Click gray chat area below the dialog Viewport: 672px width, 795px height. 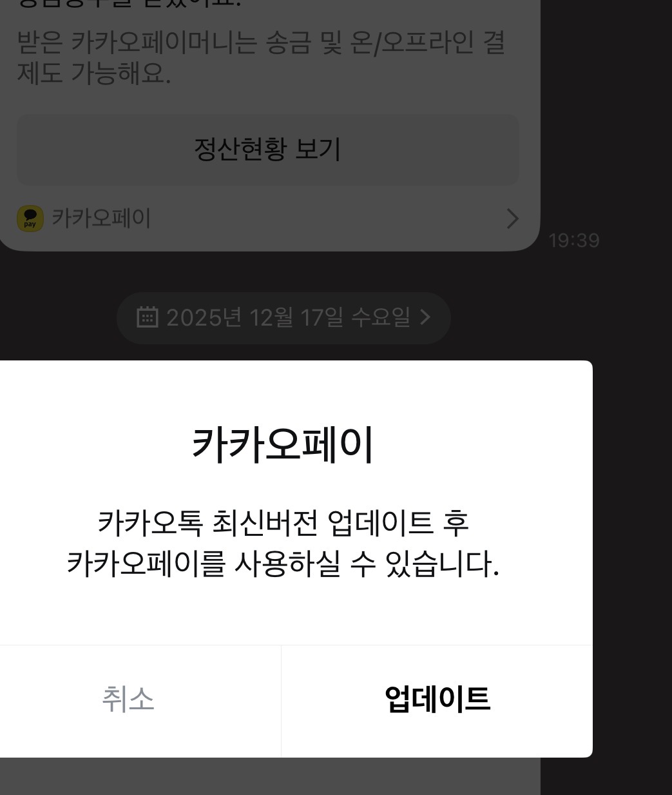click(x=270, y=776)
